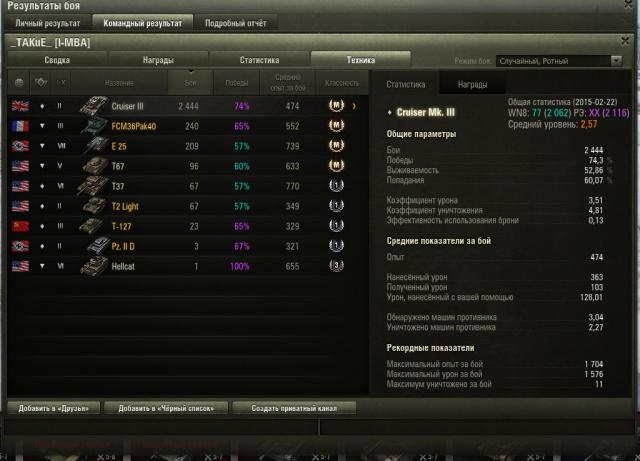The height and width of the screenshot is (461, 640).
Task: Click the Chinese flag beside T-127
Action: 20,226
